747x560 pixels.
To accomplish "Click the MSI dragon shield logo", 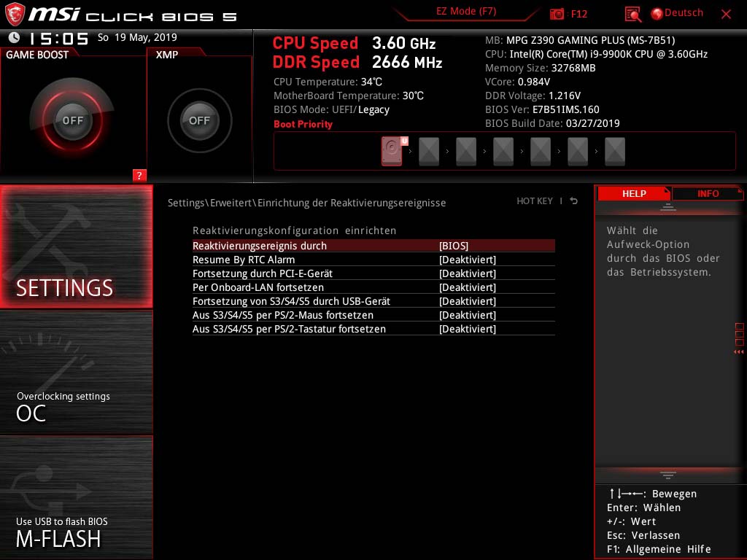I will [x=15, y=14].
